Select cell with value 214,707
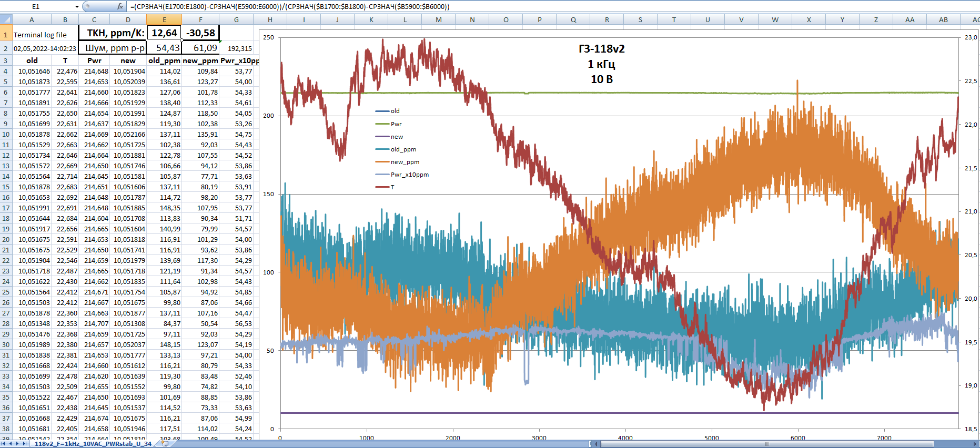The height and width of the screenshot is (448, 980). pos(94,323)
